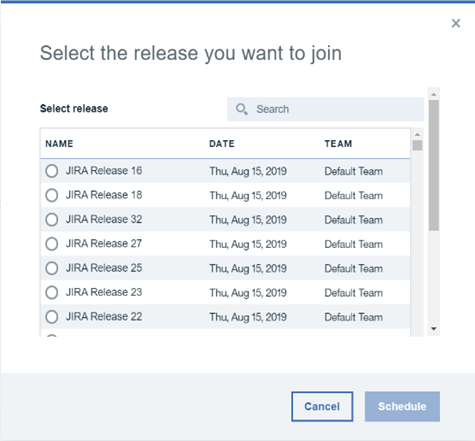
Task: Click the outer scrollbar down arrow
Action: [434, 329]
